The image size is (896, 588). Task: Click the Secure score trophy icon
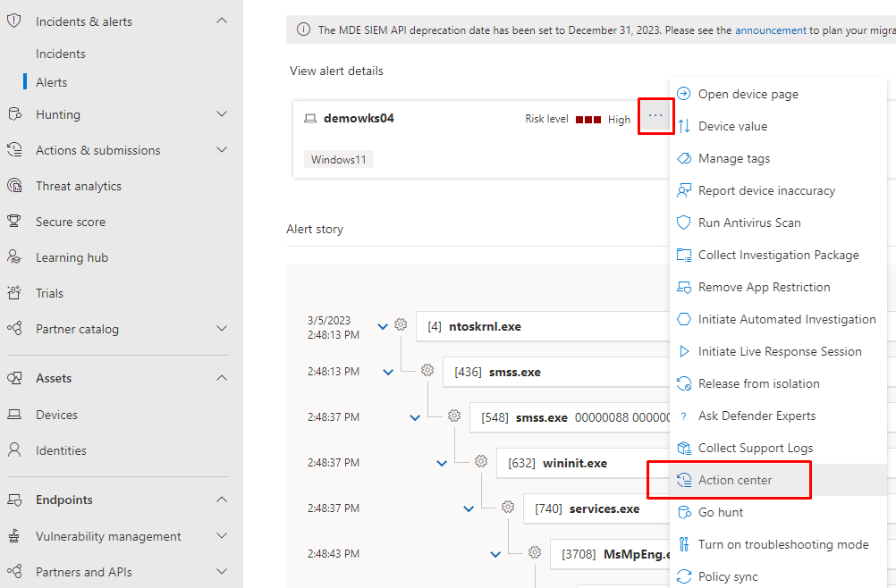[x=14, y=222]
